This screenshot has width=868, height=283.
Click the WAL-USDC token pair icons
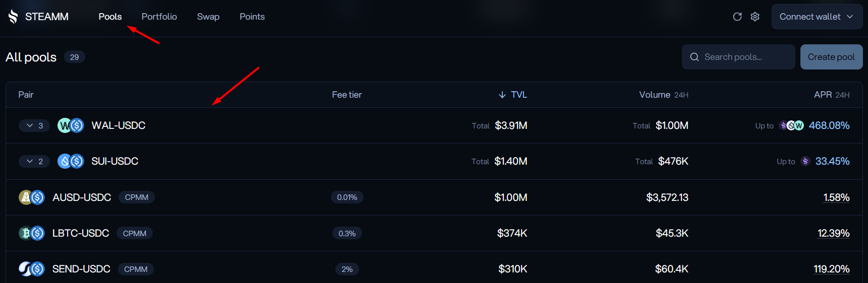pos(71,125)
